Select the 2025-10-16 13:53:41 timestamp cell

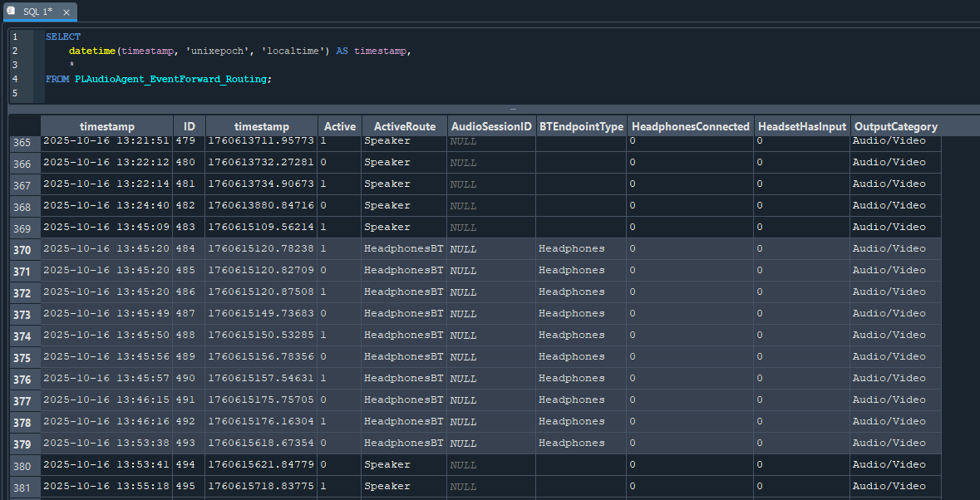coord(106,464)
